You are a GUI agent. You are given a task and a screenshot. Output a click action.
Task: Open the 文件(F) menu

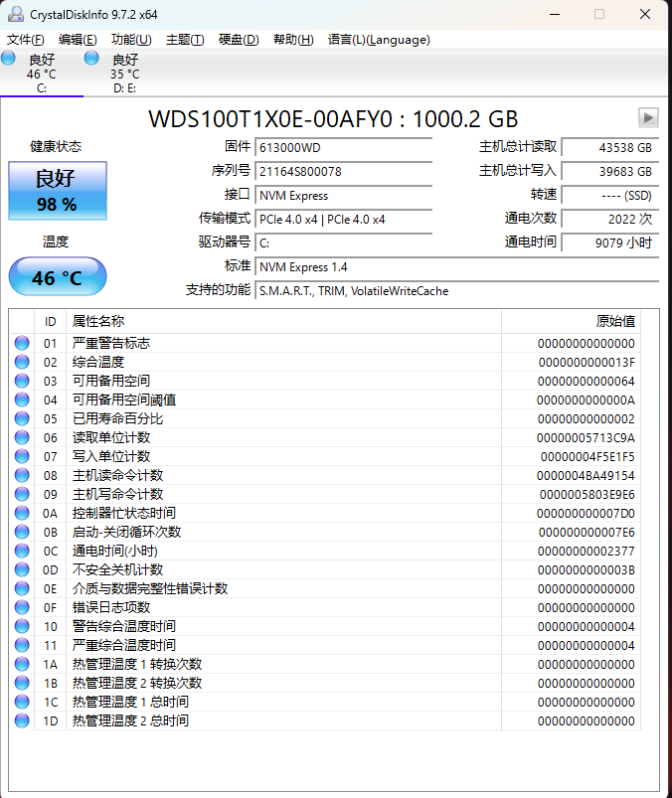pos(26,40)
